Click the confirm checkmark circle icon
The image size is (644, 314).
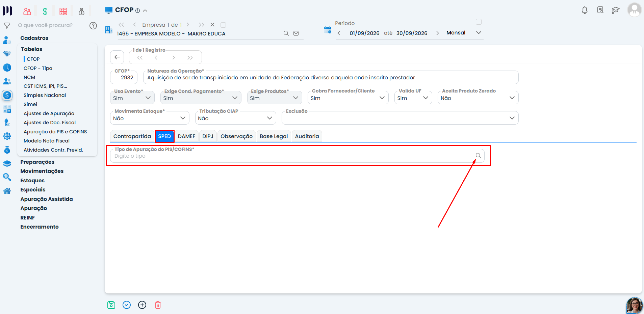coord(127,305)
